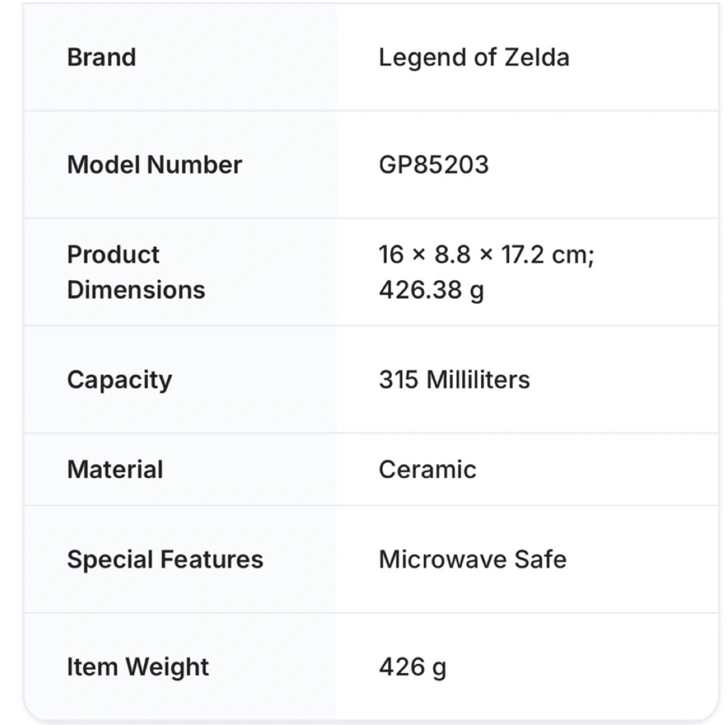Click the Capacity label
The image size is (728, 725).
[x=120, y=380]
